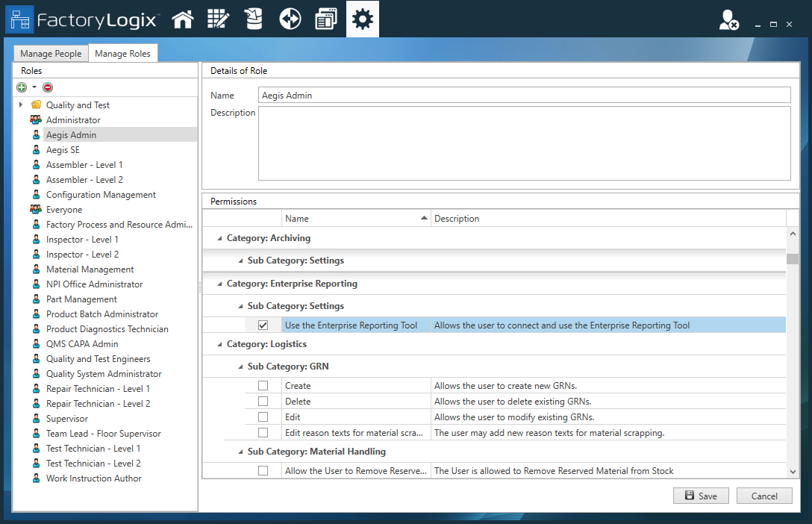Open the database import toolbar icon
The image size is (812, 524).
pos(254,19)
